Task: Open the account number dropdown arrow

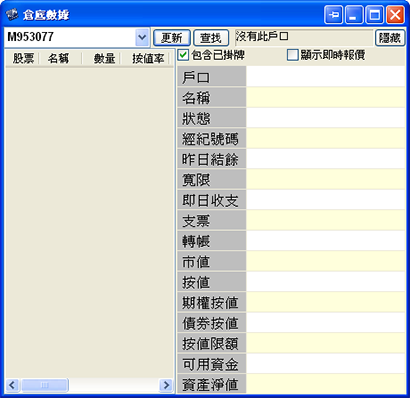Action: point(142,37)
